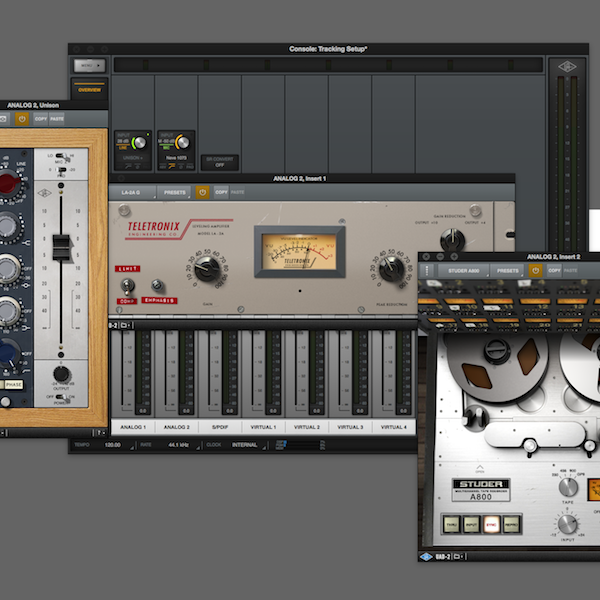600x600 pixels.
Task: Click the second channel MIC input gain knob
Action: click(x=183, y=143)
